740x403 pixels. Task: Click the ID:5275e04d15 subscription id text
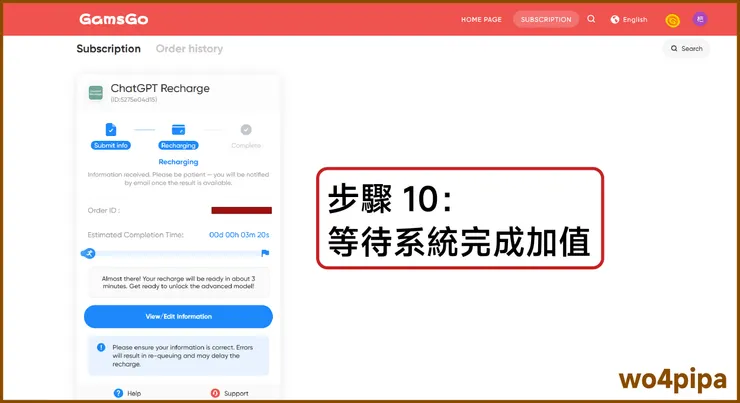pyautogui.click(x=134, y=100)
